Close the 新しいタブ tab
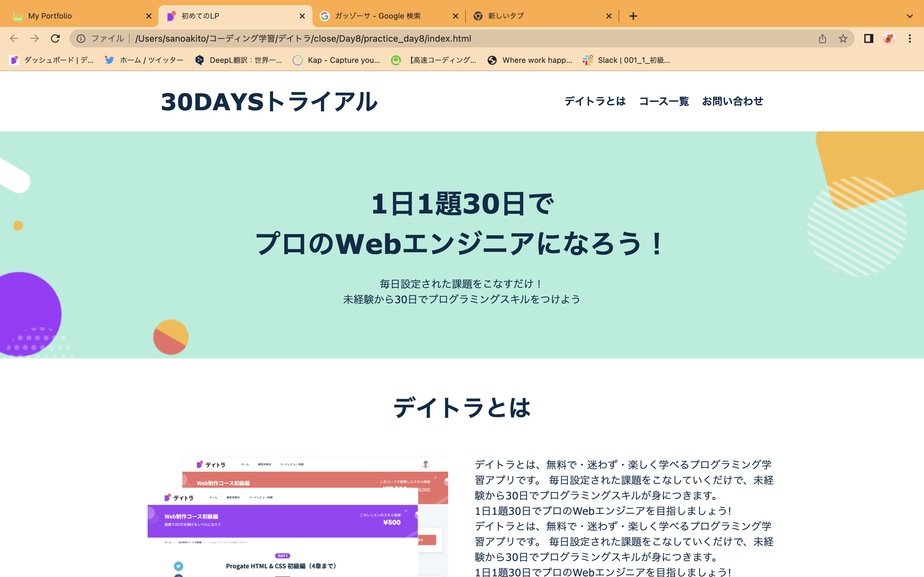This screenshot has height=577, width=924. coord(609,16)
